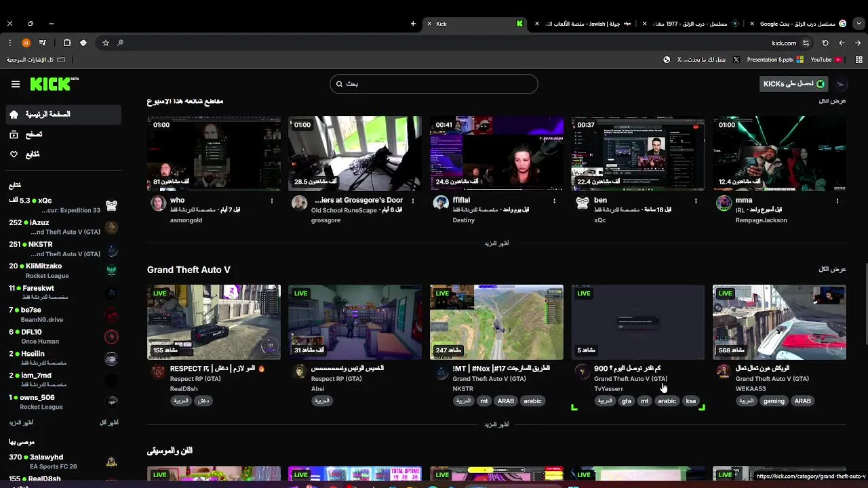Open the Grand Theft Auto V heading
The image size is (868, 488).
click(x=189, y=270)
